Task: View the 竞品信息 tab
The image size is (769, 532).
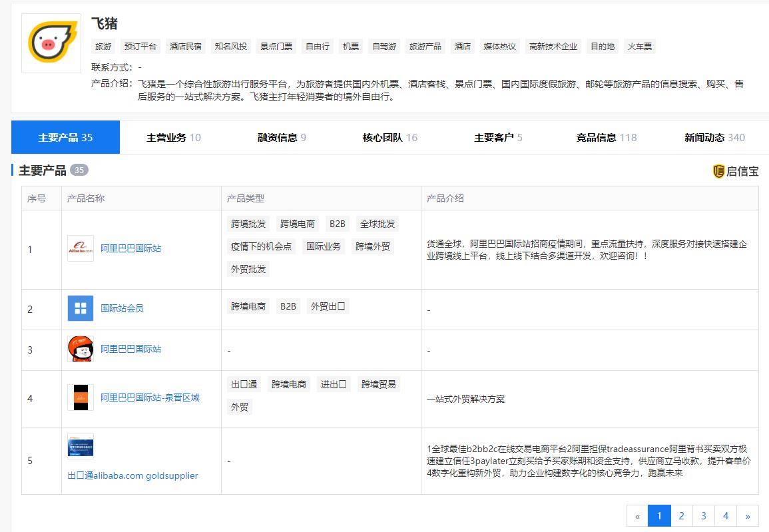Action: 606,137
